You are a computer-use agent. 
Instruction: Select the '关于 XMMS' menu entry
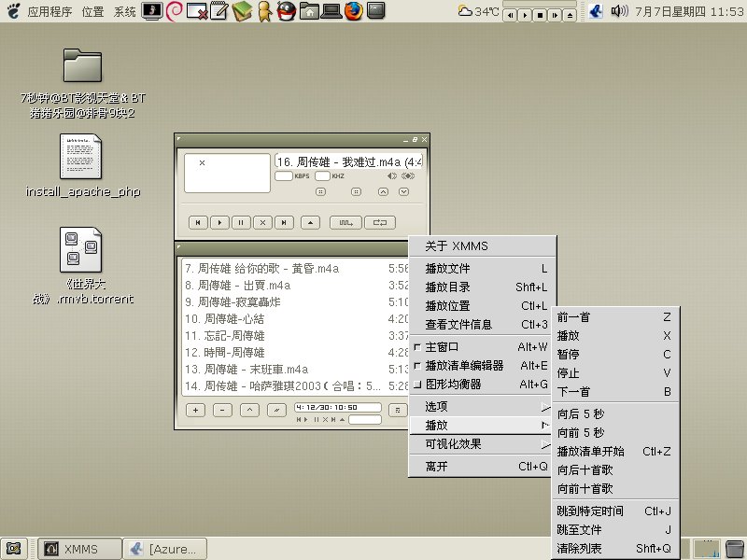[x=482, y=246]
